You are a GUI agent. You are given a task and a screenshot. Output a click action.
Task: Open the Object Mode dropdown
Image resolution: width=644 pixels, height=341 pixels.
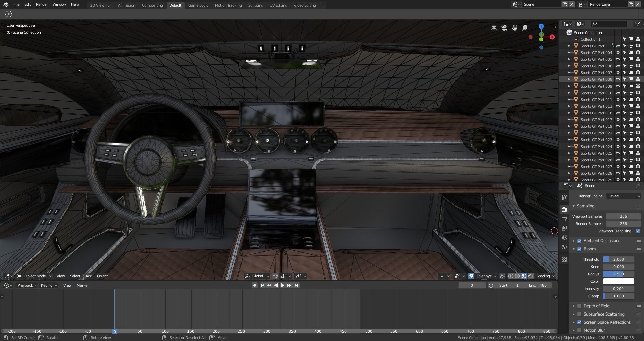point(35,276)
